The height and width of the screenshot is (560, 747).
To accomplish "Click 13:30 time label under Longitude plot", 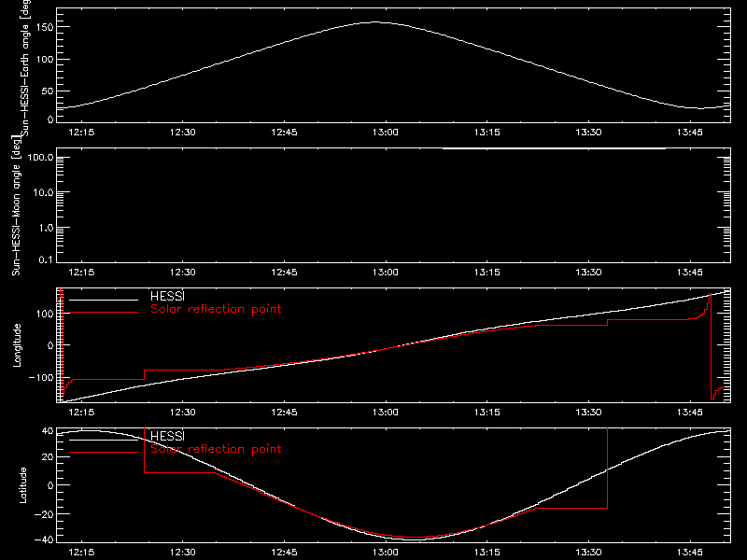I will [x=588, y=413].
